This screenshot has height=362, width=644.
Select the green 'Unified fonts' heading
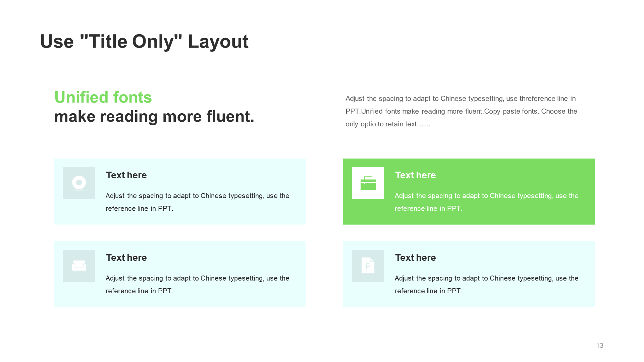coord(103,97)
